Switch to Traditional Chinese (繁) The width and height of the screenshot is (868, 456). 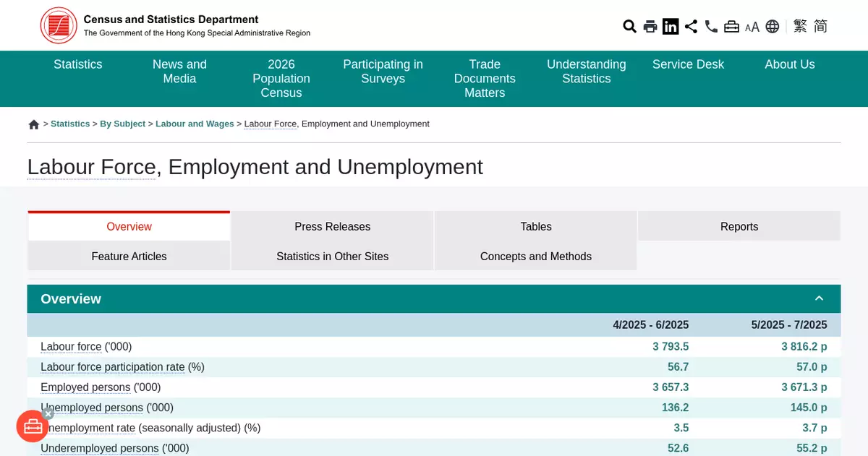(x=800, y=27)
